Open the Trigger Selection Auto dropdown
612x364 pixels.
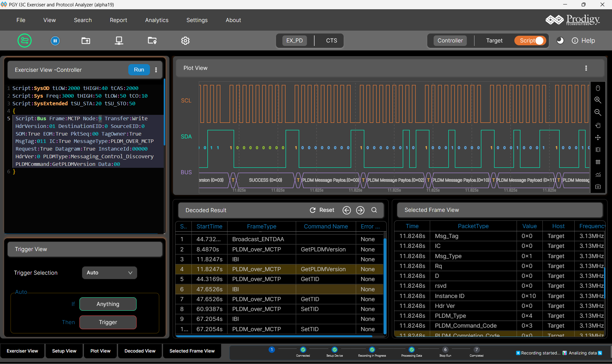[x=109, y=273]
